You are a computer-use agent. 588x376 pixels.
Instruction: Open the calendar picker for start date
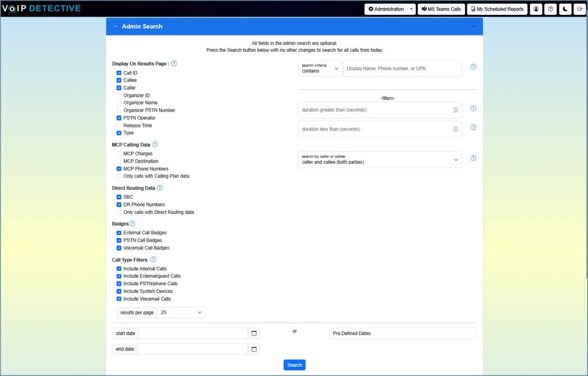[x=254, y=333]
